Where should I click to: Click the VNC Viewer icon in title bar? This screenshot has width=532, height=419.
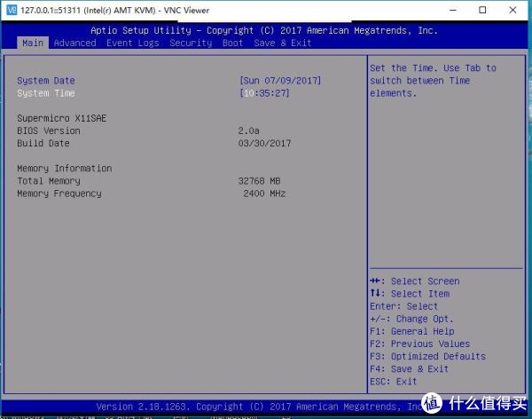click(x=12, y=10)
